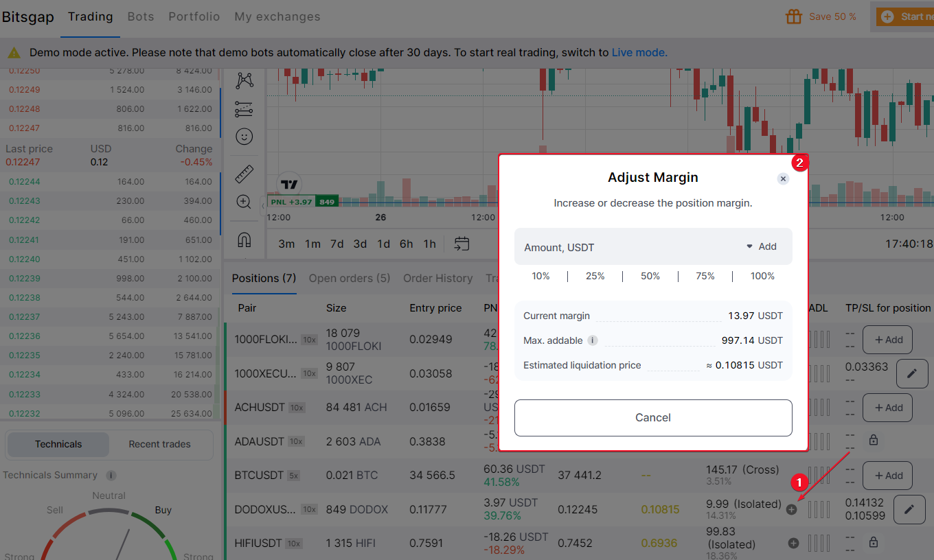Select the forecasting and measurement tools icon

pyautogui.click(x=244, y=108)
